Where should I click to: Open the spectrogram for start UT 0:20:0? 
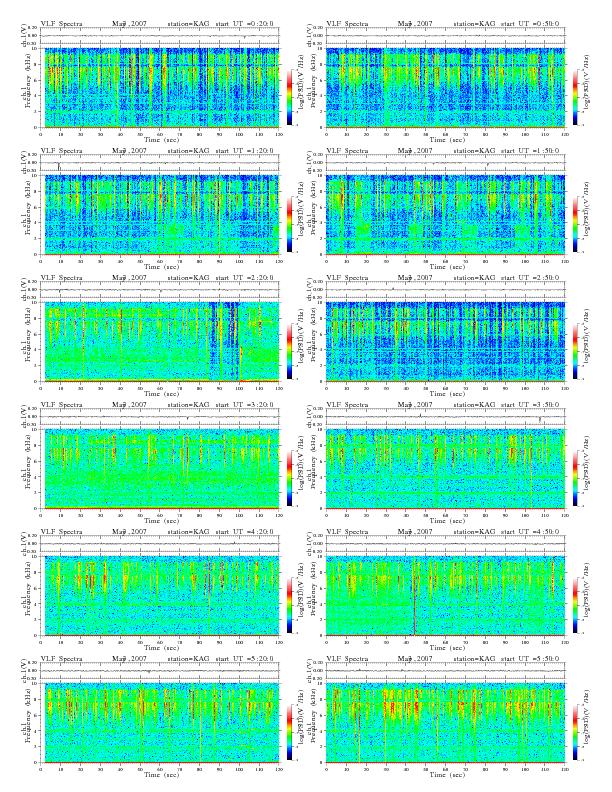[160, 88]
